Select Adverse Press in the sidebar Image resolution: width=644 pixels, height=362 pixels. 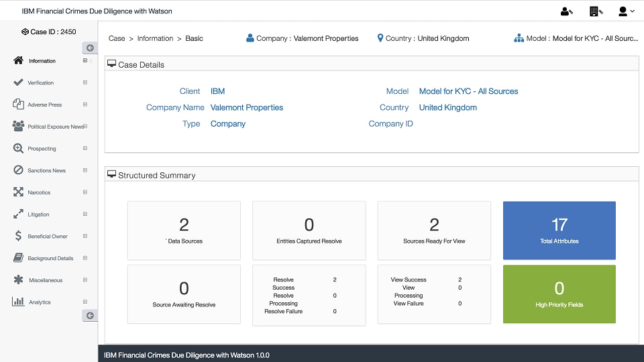point(45,105)
